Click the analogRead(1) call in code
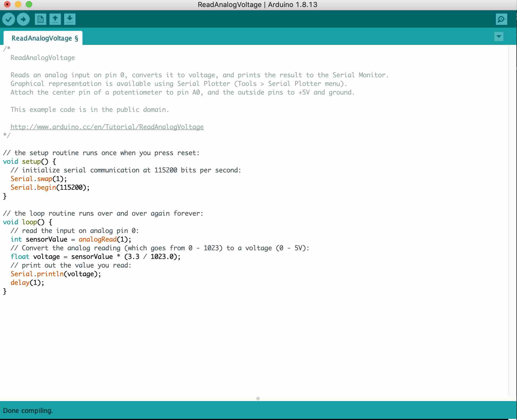 coord(103,239)
